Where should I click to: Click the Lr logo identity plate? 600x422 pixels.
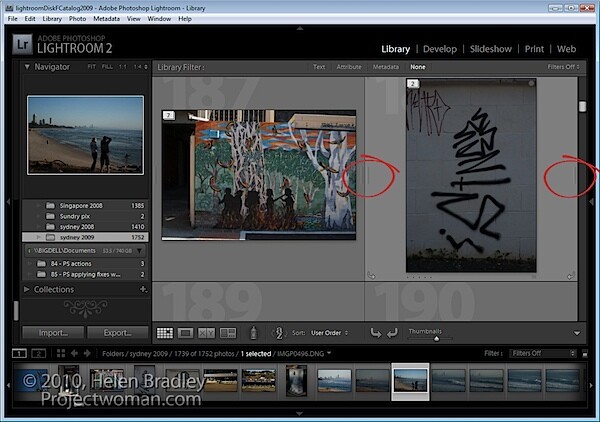(x=22, y=44)
